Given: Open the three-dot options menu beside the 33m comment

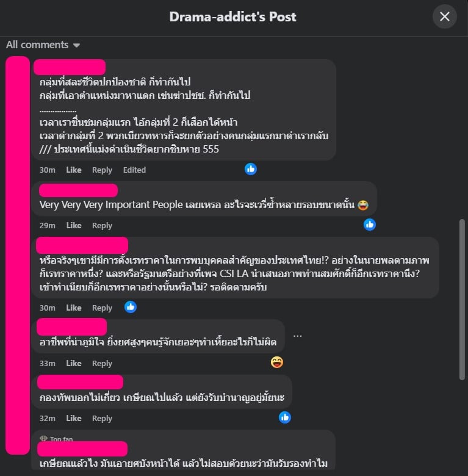Looking at the screenshot, I should coord(297,336).
